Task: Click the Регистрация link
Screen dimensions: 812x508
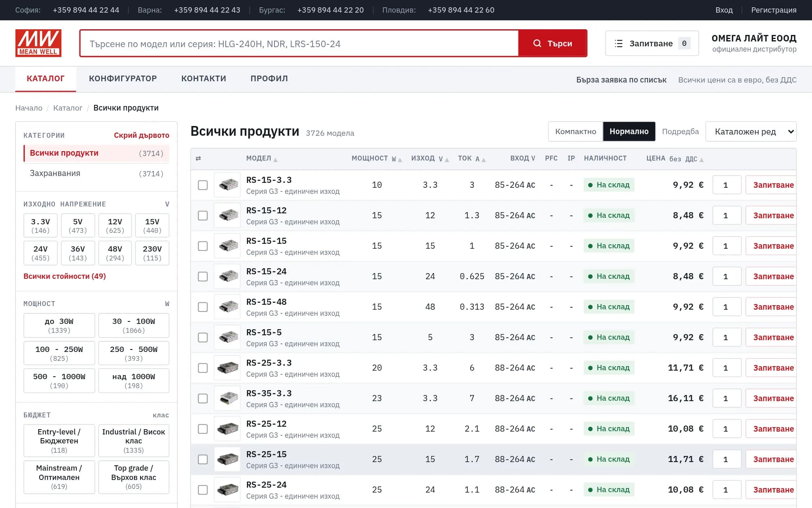Action: click(x=773, y=10)
